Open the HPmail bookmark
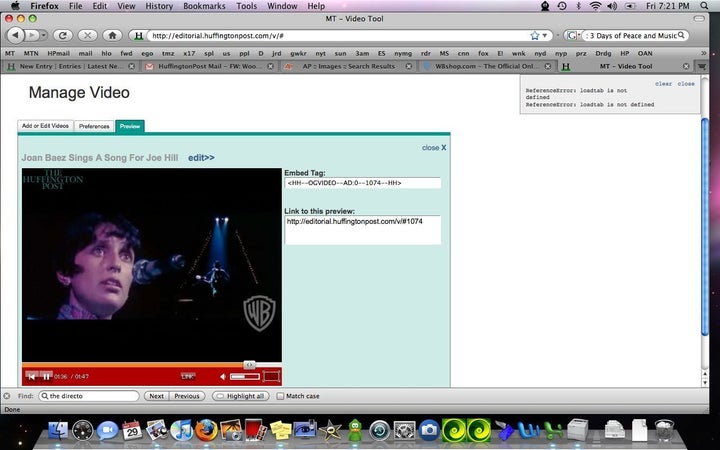 59,53
